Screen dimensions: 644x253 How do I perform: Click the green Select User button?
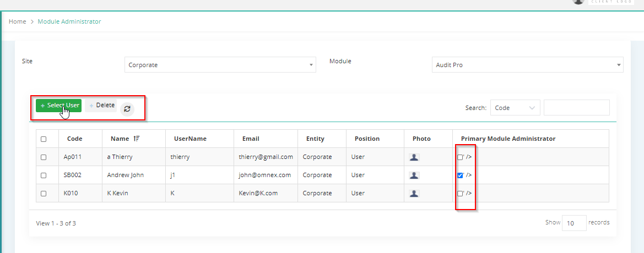coord(59,106)
